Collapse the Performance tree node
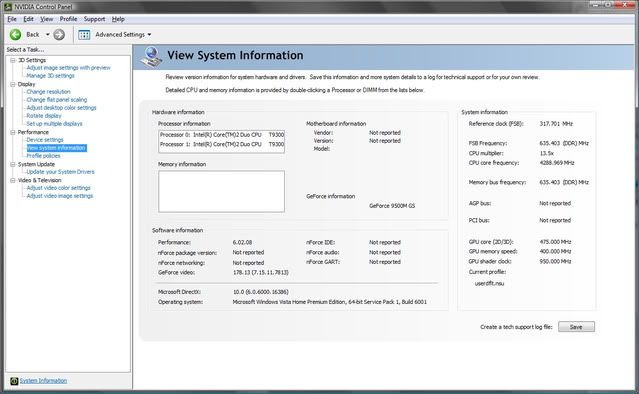 (13, 132)
